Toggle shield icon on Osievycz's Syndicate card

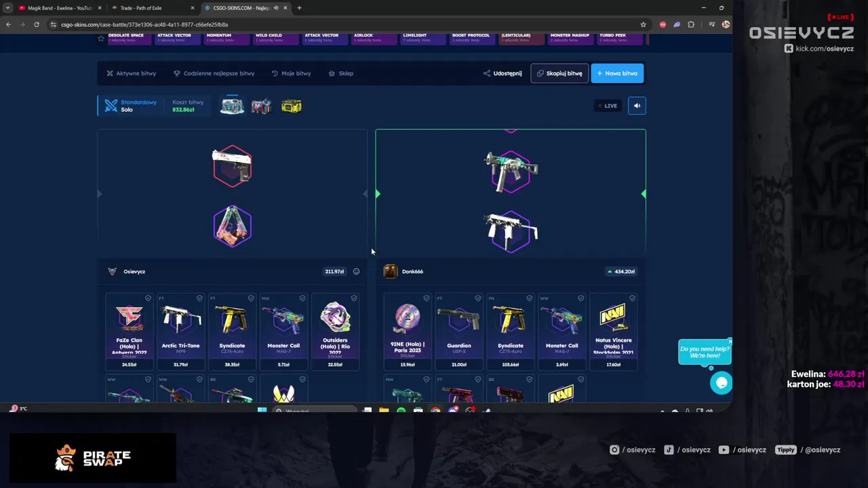[251, 298]
